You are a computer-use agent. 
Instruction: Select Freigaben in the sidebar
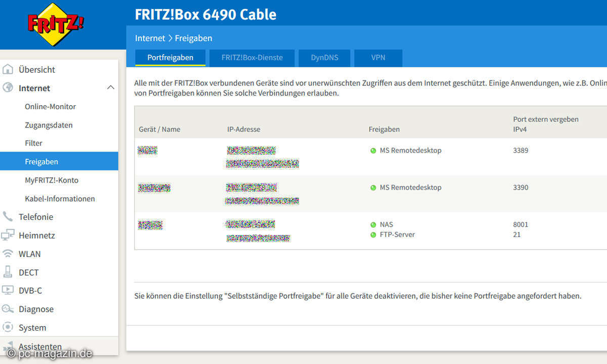[59, 161]
